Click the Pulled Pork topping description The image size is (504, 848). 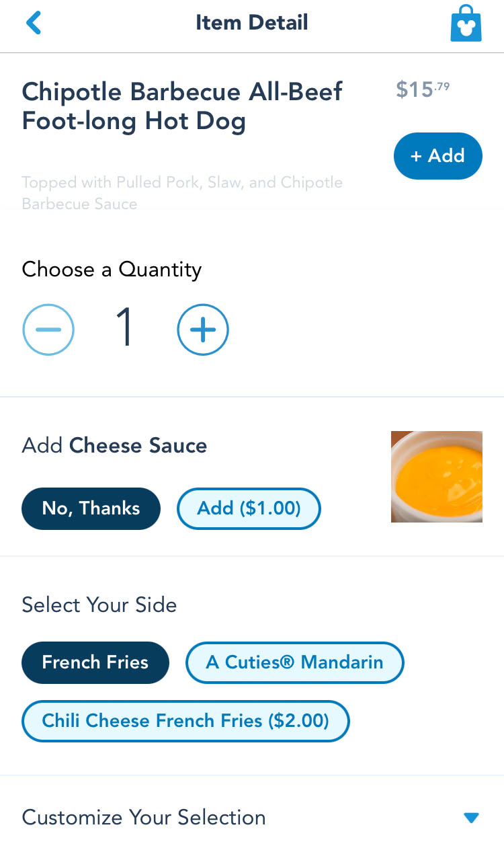pyautogui.click(x=182, y=193)
